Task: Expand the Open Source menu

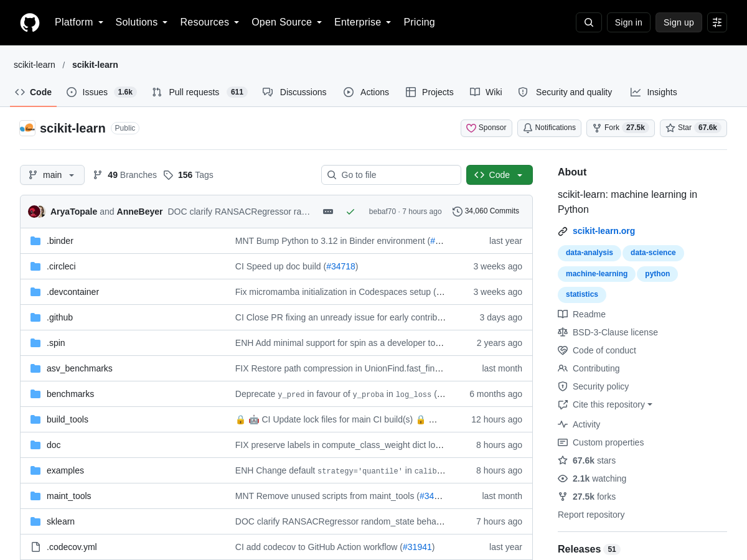Action: [x=287, y=22]
